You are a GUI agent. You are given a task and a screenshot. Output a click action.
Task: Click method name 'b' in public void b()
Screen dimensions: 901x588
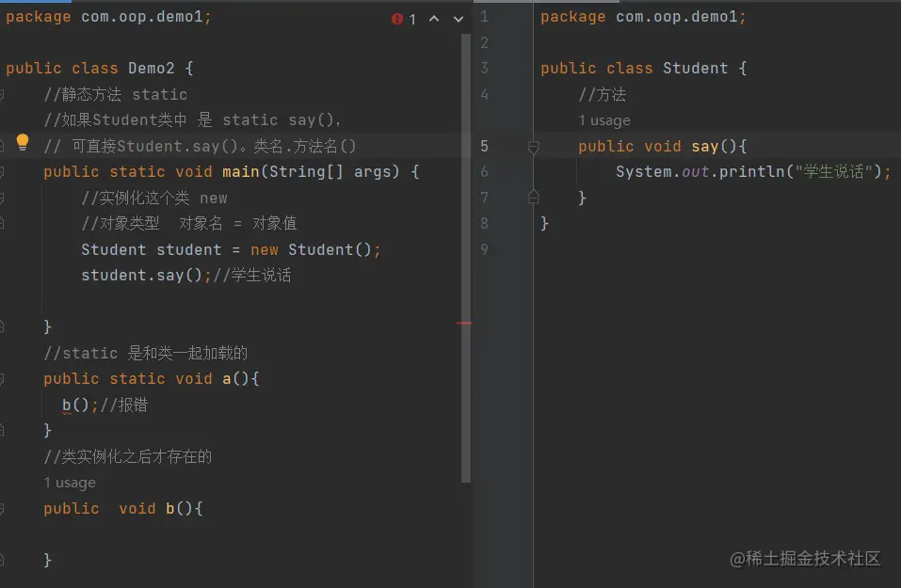tap(170, 508)
